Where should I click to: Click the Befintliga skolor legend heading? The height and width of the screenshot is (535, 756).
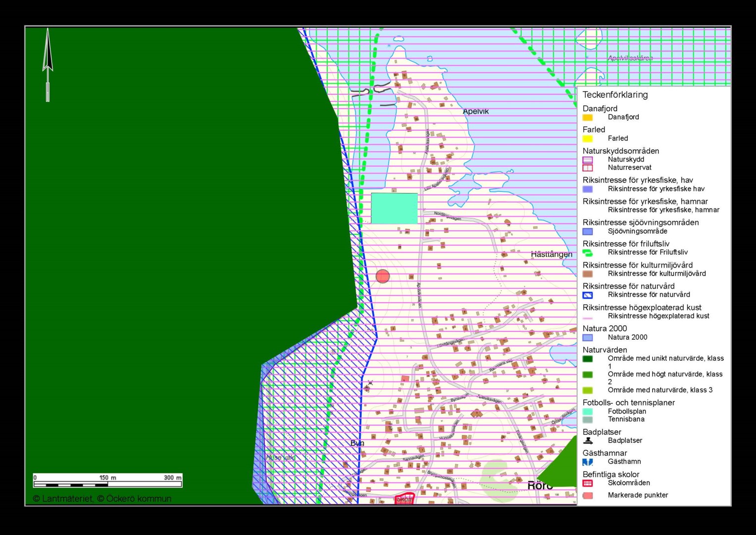click(611, 475)
